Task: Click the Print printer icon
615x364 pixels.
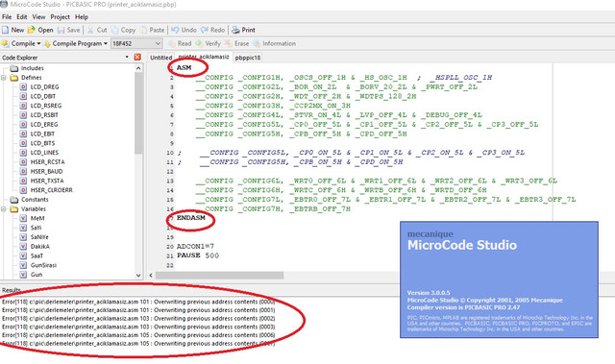Action: pyautogui.click(x=235, y=30)
